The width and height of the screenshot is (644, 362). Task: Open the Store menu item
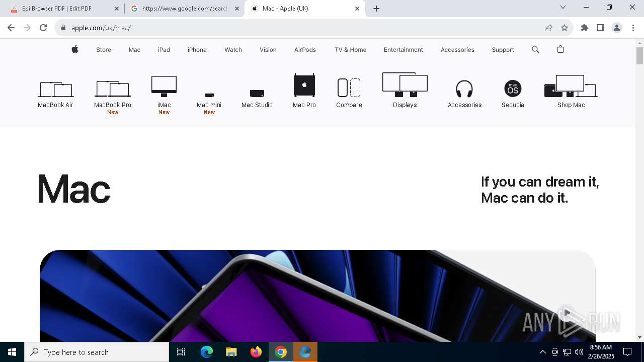[104, 49]
